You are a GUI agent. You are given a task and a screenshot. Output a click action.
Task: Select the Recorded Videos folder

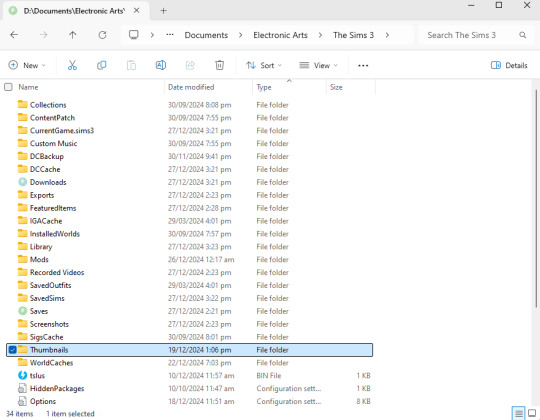pos(57,272)
